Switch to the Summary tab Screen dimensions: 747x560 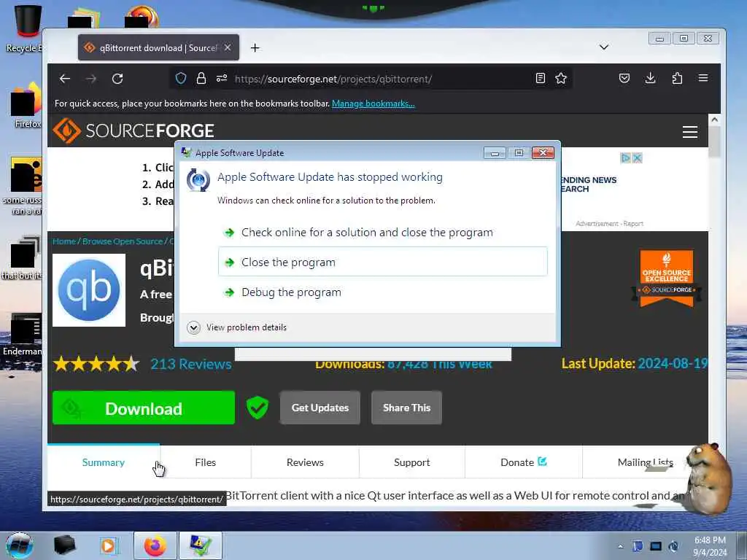click(104, 462)
